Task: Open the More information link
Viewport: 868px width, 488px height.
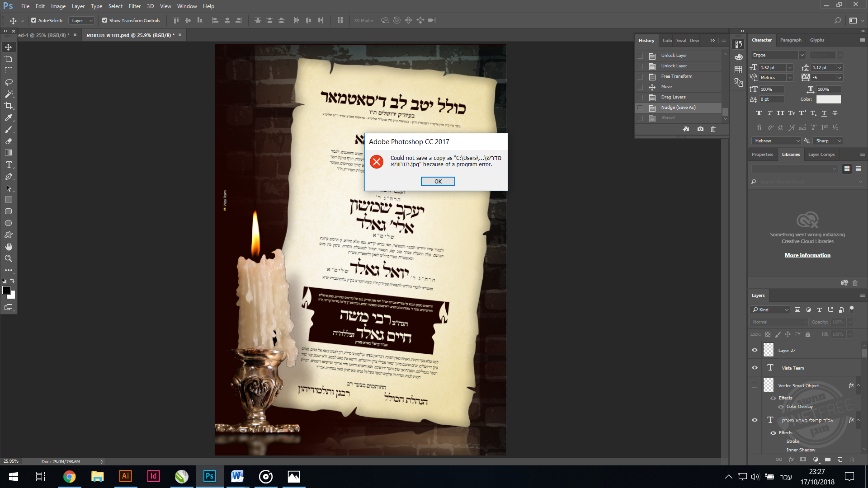Action: click(x=807, y=255)
